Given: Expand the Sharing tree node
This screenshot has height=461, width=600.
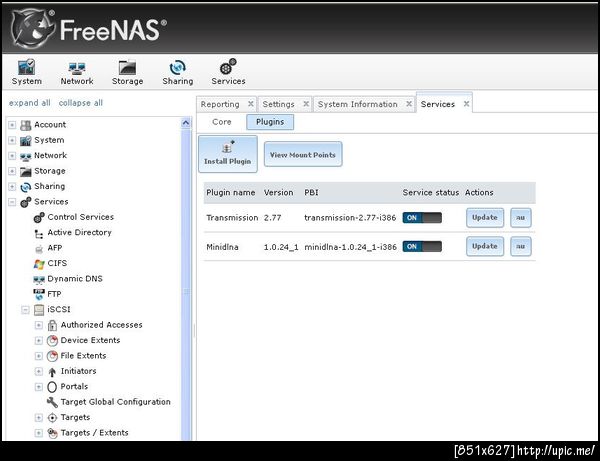Looking at the screenshot, I should [x=12, y=187].
